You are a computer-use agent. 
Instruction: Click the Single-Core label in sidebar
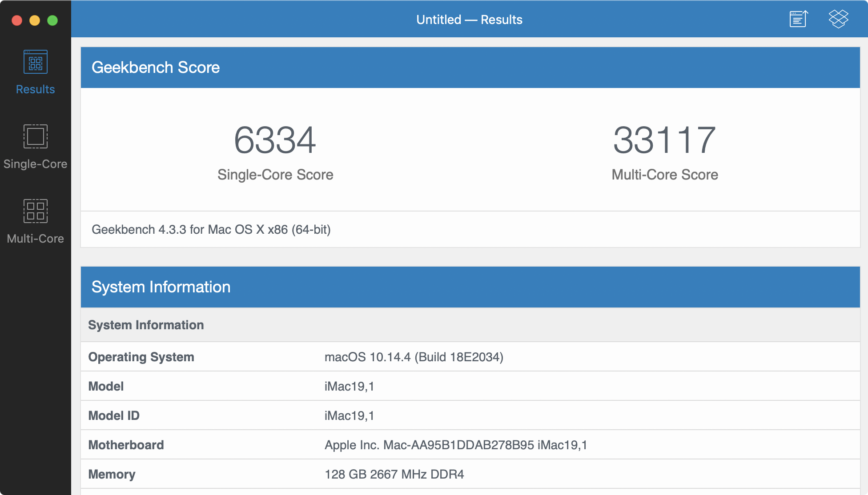coord(35,164)
